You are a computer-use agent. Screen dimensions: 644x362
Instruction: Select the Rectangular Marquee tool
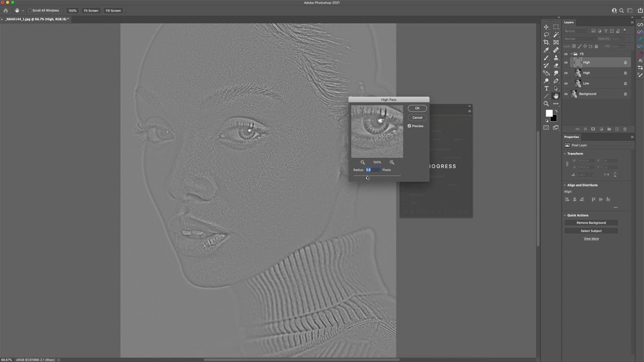click(x=556, y=27)
